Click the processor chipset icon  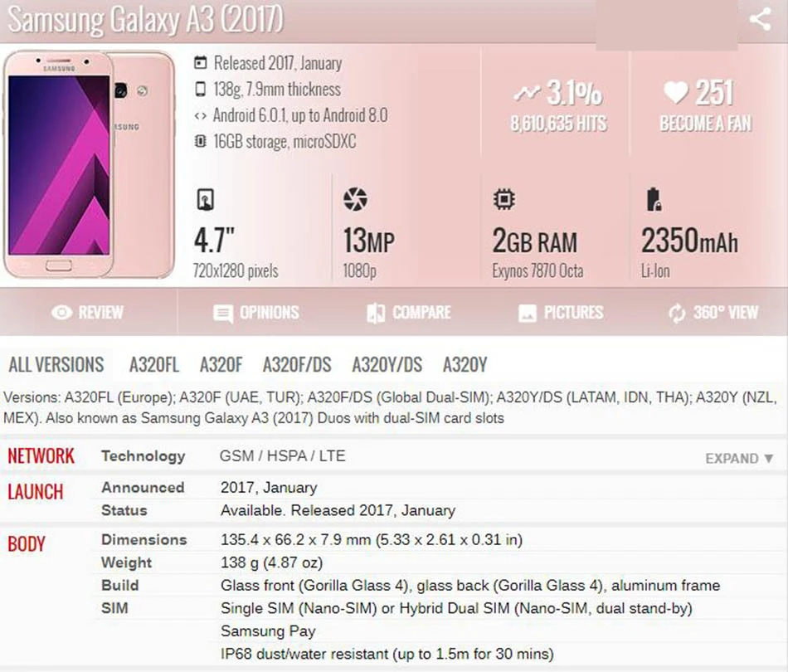tap(504, 199)
